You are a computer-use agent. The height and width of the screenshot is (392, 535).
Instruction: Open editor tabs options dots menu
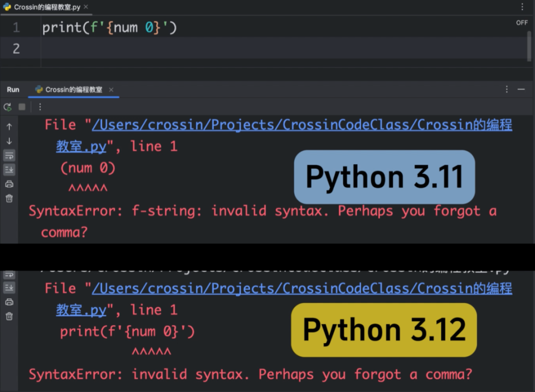coord(522,7)
